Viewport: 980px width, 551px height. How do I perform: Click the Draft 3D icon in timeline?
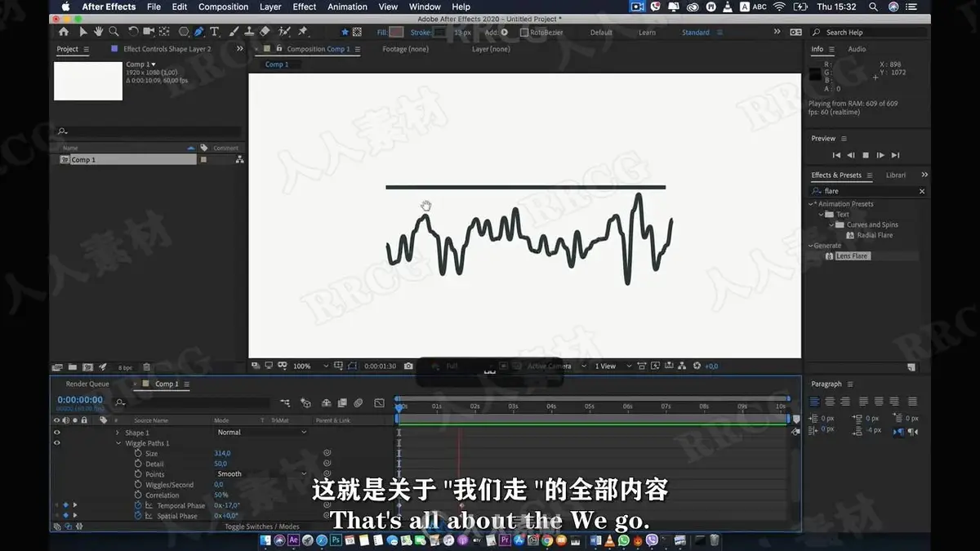click(305, 402)
